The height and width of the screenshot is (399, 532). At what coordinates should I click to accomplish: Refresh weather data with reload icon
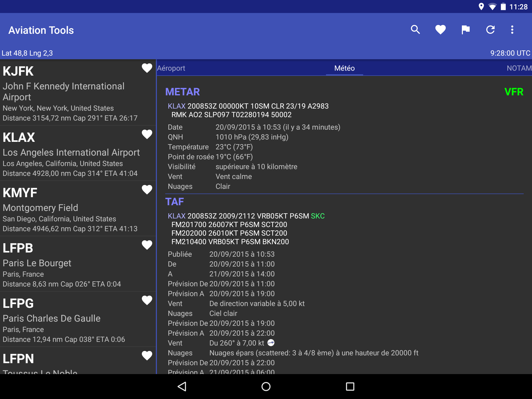(x=490, y=30)
